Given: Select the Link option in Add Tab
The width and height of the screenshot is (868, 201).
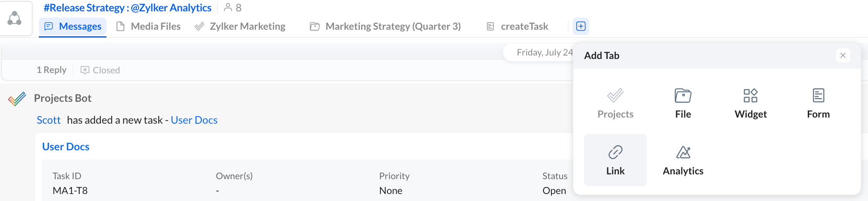Looking at the screenshot, I should click(615, 160).
